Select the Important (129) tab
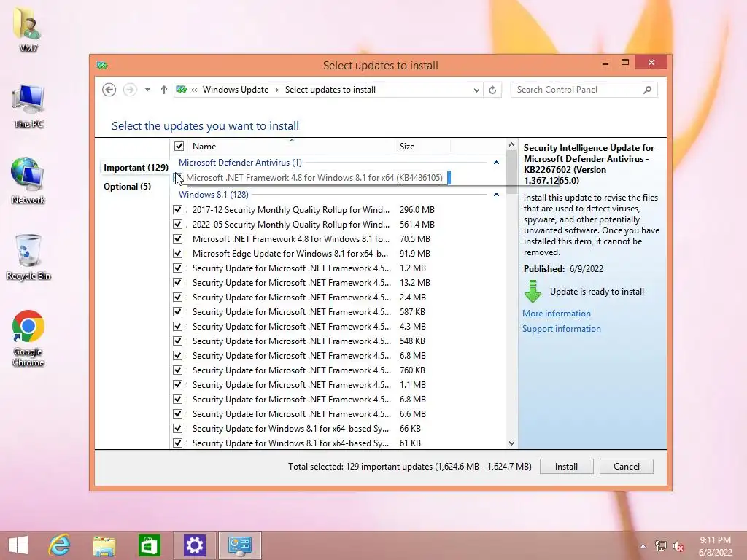This screenshot has height=560, width=747. pos(136,168)
